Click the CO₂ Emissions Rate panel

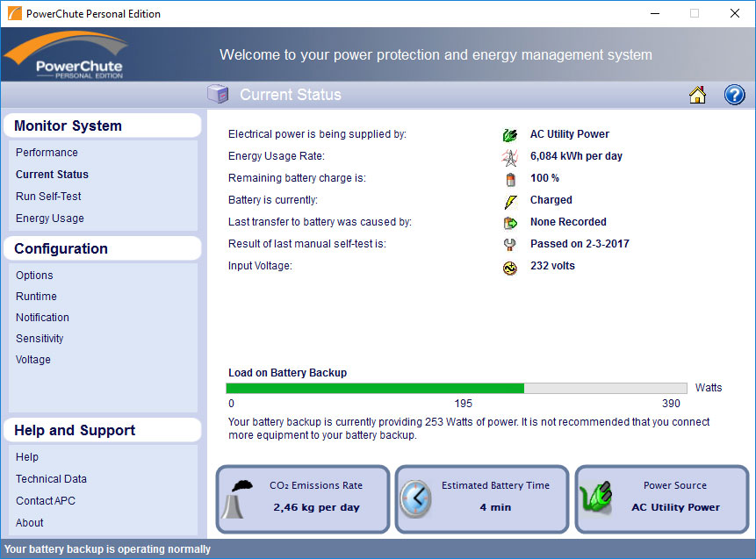(303, 499)
